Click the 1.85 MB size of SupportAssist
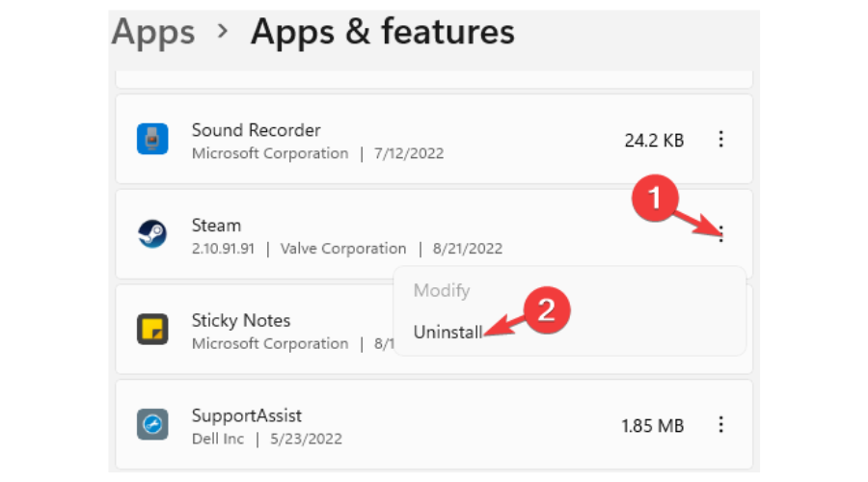This screenshot has width=868, height=482. coord(653,426)
